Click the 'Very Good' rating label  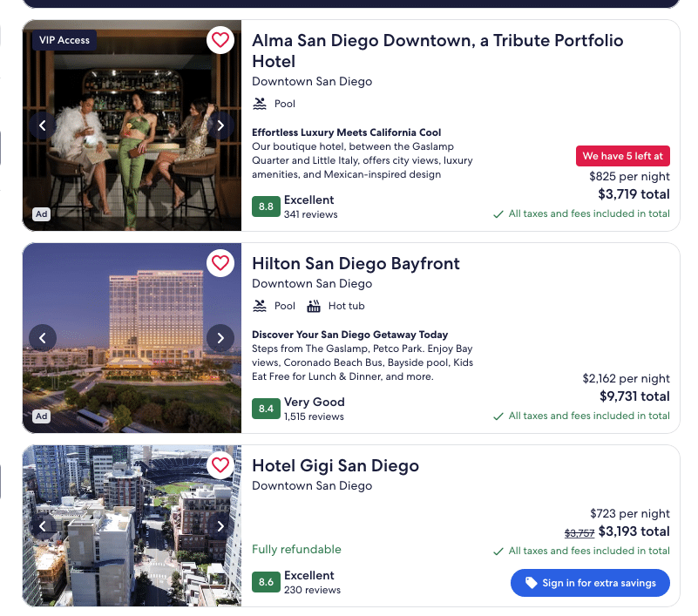315,402
